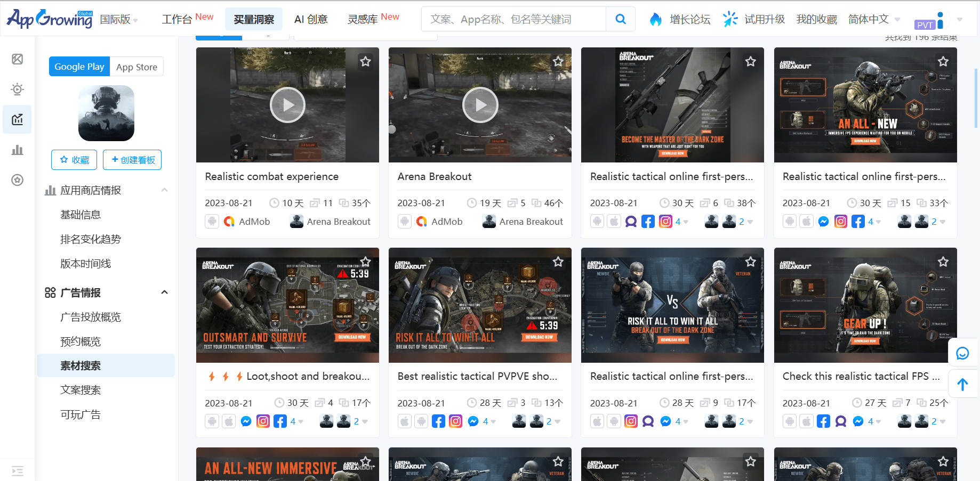Click the flame icon beside 增长论坛
The image size is (980, 481).
point(655,20)
